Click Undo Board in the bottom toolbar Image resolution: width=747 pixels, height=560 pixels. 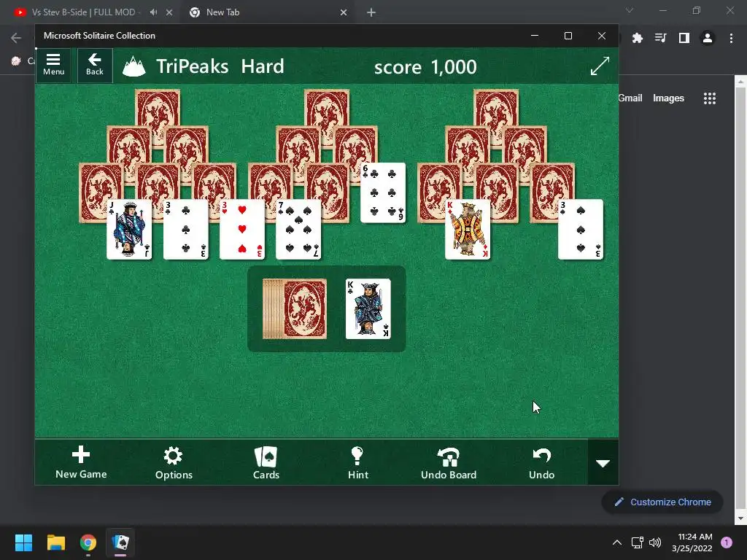[x=449, y=462]
